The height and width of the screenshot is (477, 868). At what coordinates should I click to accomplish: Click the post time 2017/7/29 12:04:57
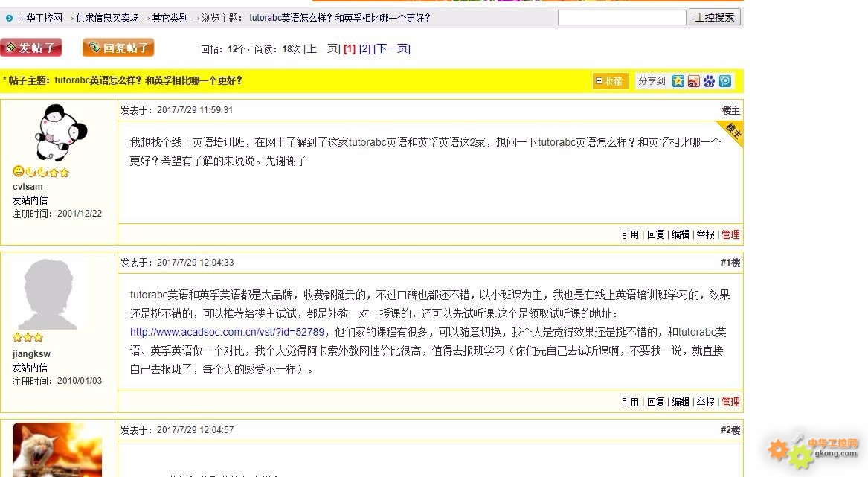196,430
